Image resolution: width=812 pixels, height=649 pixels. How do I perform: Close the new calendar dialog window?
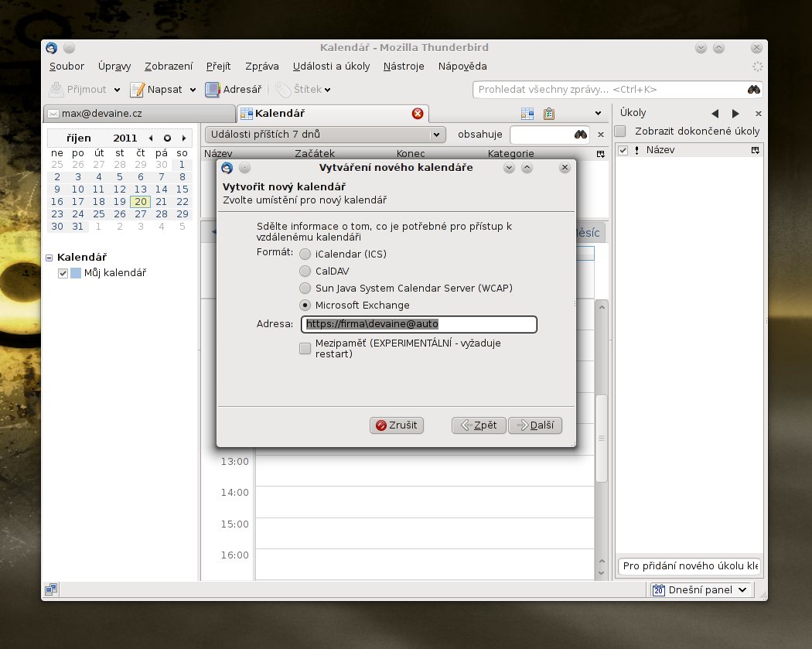pos(565,167)
